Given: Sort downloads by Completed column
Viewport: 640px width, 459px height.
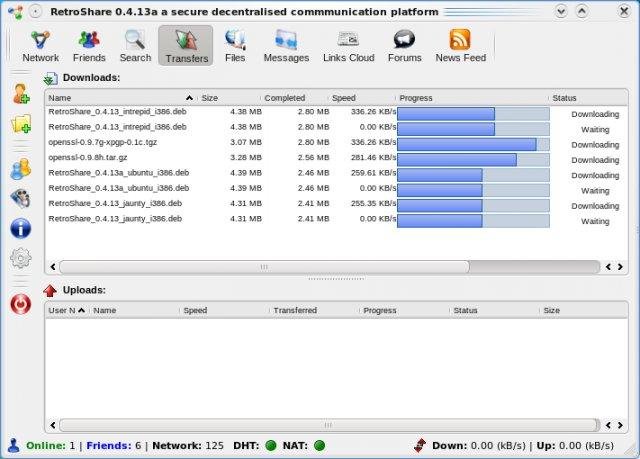Looking at the screenshot, I should [x=294, y=98].
